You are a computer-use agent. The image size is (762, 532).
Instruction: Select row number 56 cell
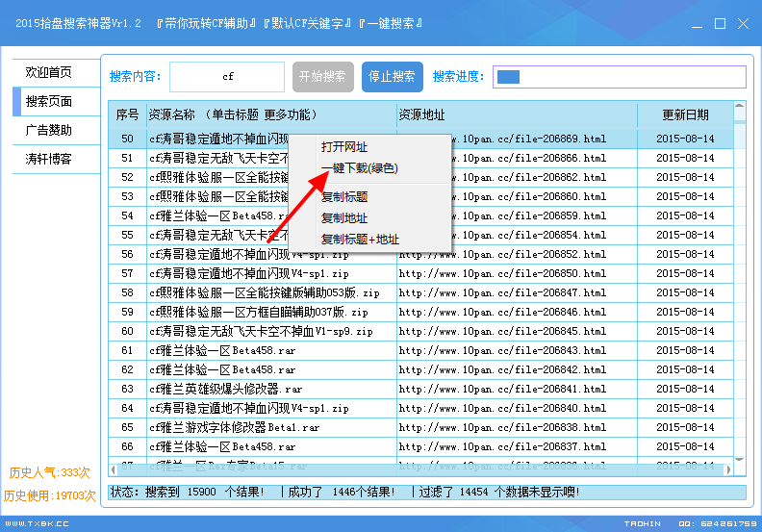pyautogui.click(x=127, y=255)
